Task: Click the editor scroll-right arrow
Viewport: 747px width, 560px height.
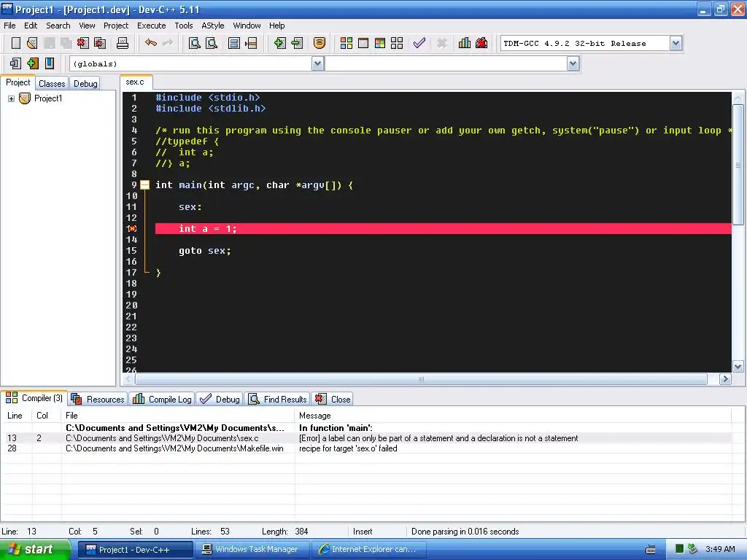Action: click(725, 379)
